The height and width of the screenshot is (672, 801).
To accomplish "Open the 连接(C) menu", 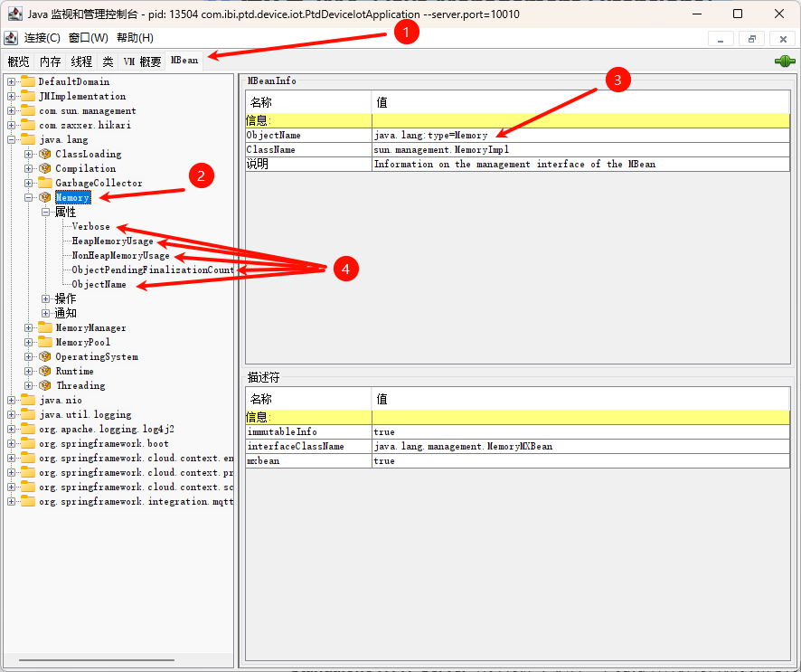I will 42,38.
